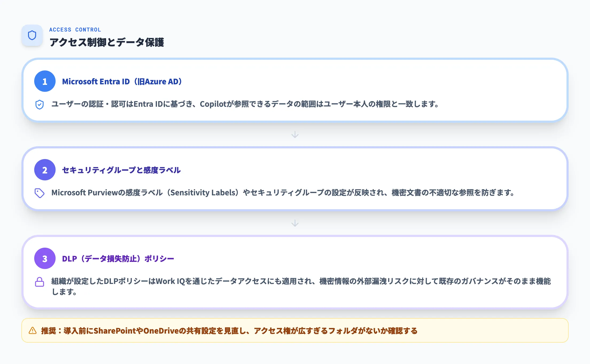The width and height of the screenshot is (590, 364).
Task: Select the checkmark shield icon in card 1
Action: coord(40,105)
